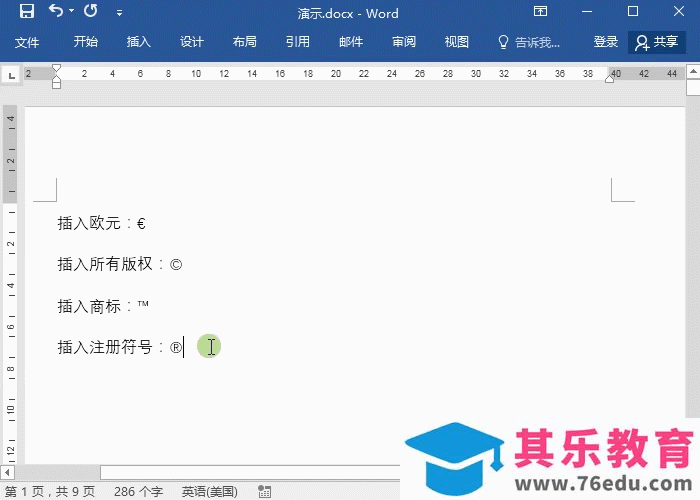Click the trademark symbol ™
The image size is (700, 500).
[143, 304]
